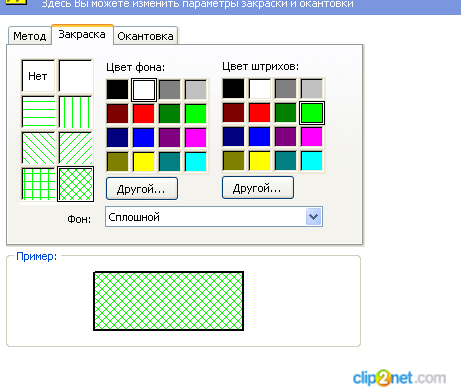
Task: Select the 'Нет' no-fill pattern
Action: [x=38, y=76]
